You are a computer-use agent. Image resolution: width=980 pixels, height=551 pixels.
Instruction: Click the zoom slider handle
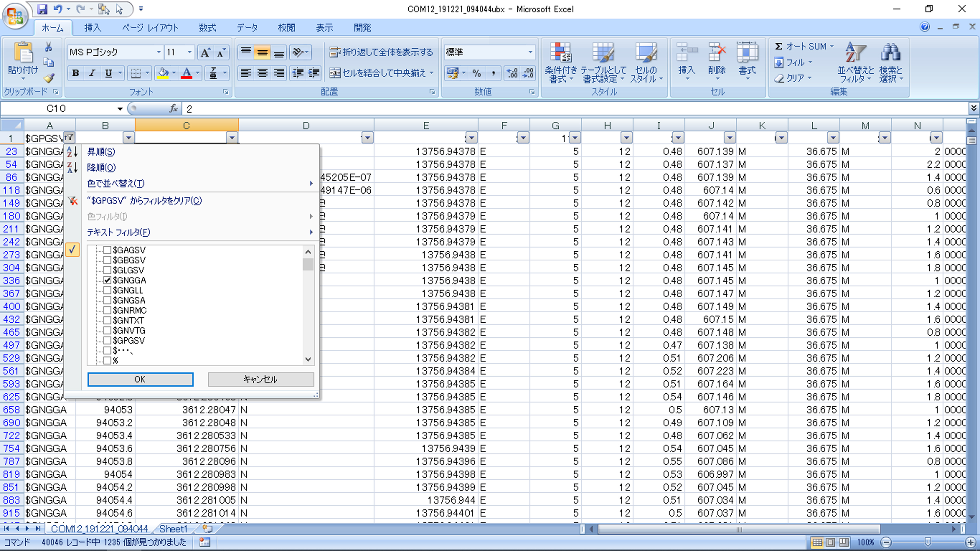coord(928,542)
